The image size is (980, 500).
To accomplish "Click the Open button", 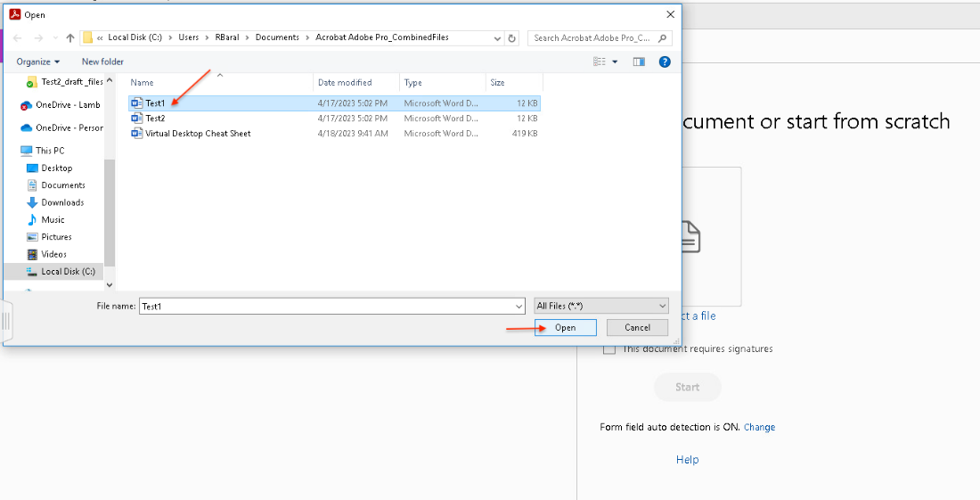I will click(565, 328).
